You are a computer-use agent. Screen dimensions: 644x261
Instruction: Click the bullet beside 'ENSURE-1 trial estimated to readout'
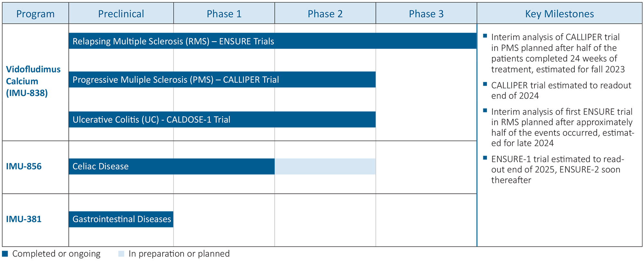[x=485, y=158]
